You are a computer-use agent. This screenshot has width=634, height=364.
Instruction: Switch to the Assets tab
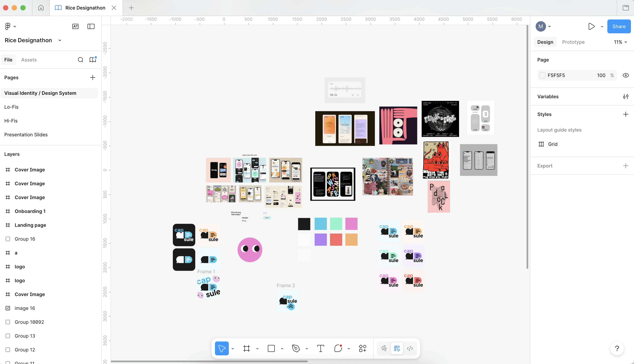point(29,60)
